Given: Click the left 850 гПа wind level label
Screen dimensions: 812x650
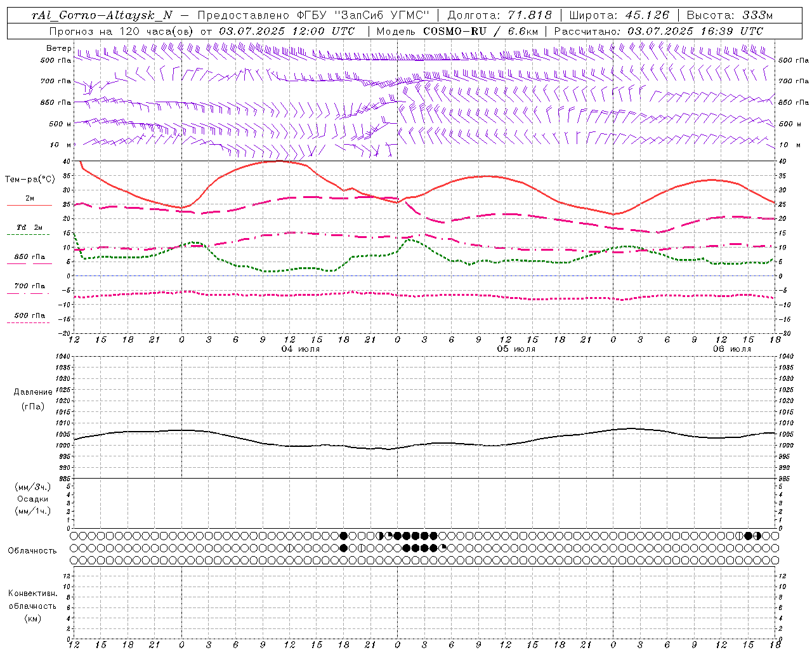Looking at the screenshot, I should pyautogui.click(x=56, y=102).
